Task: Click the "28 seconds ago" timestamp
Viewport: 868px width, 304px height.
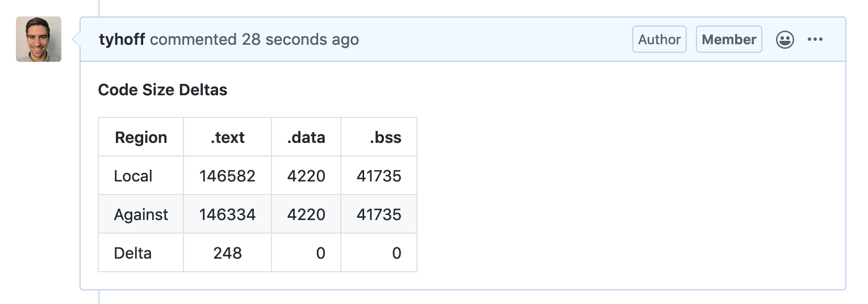Action: pos(300,40)
